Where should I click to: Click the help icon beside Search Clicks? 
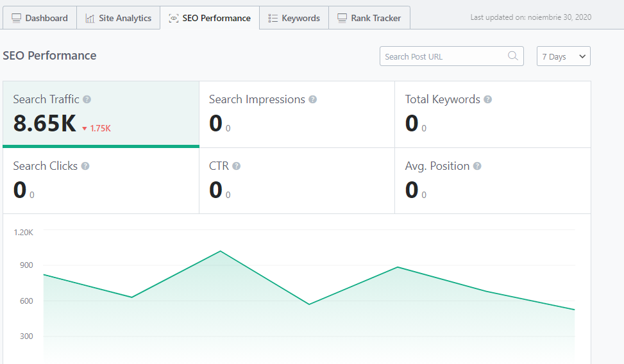(x=85, y=166)
